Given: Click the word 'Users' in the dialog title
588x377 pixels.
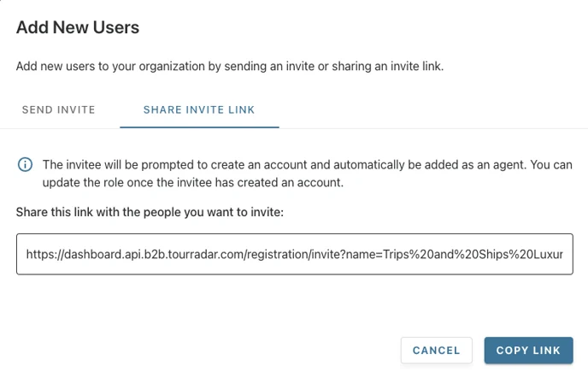Looking at the screenshot, I should click(116, 27).
